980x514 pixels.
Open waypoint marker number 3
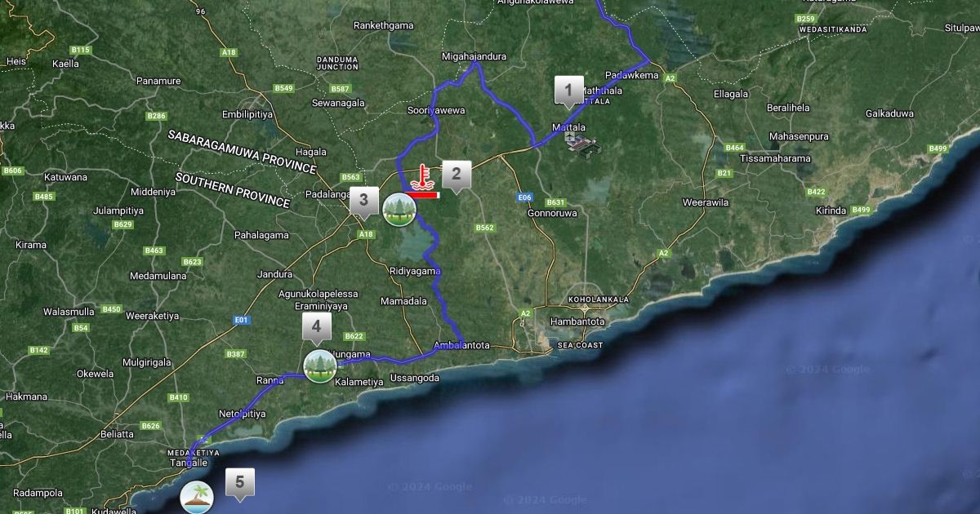coord(363,201)
